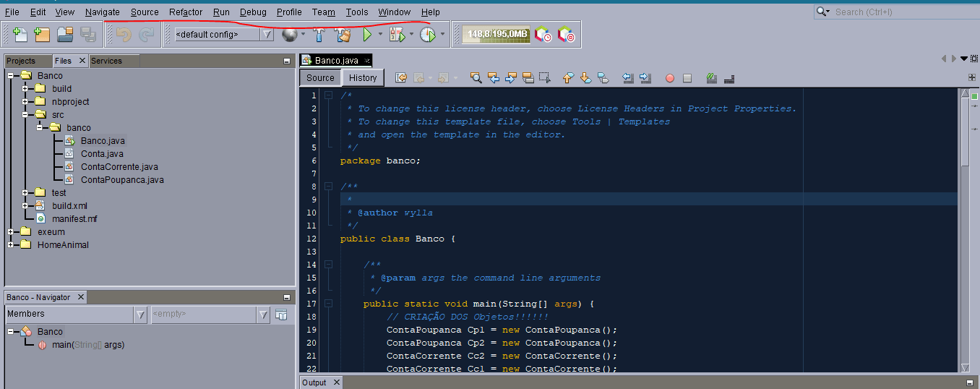Open dropdown arrow beside Run Project
This screenshot has height=389, width=980.
pos(380,34)
